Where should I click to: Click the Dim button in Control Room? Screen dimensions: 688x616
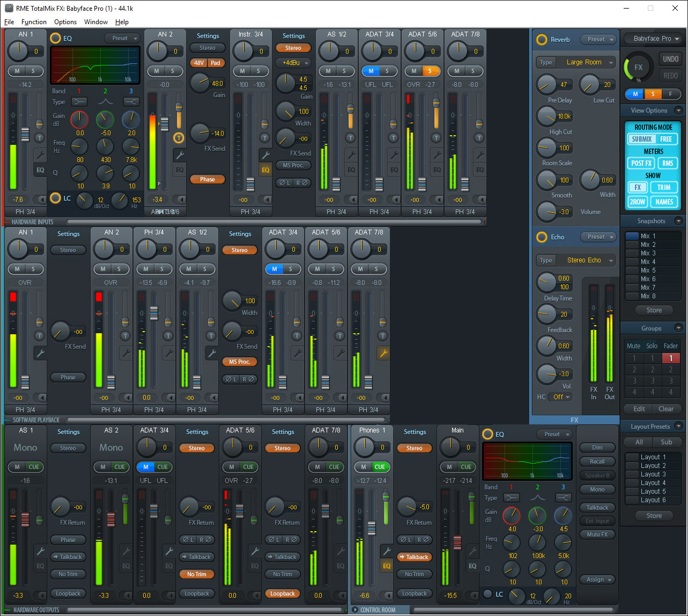click(x=597, y=448)
